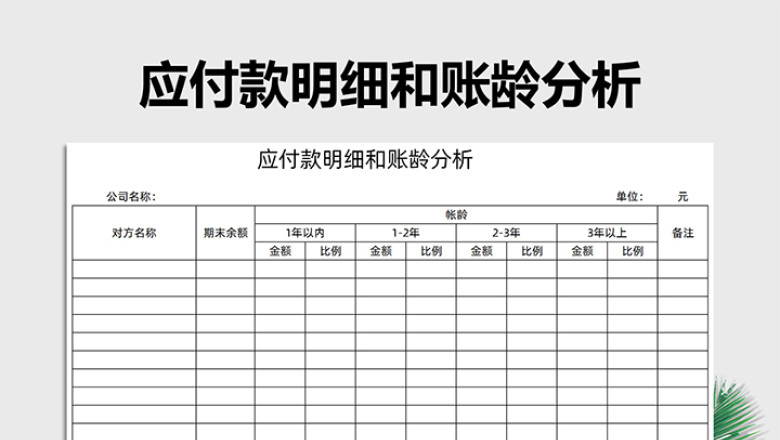Click 比例 under the 1-2年 header
This screenshot has width=780, height=440.
(x=431, y=251)
